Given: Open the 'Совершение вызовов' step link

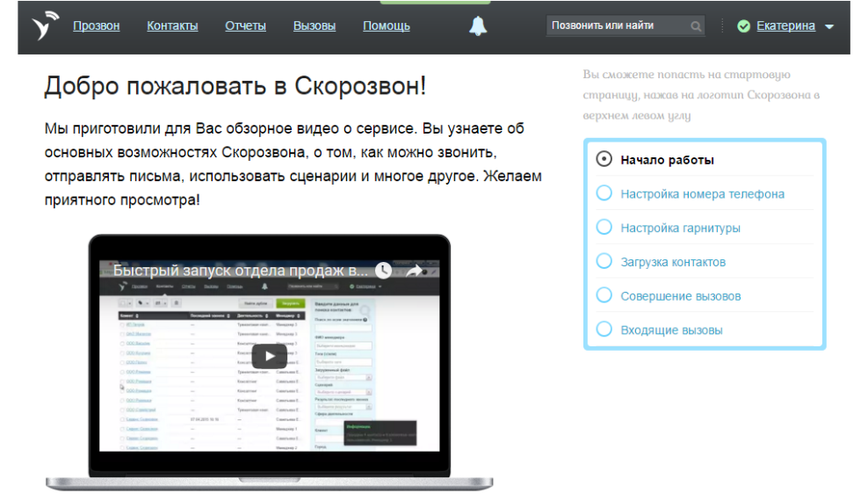Looking at the screenshot, I should (680, 296).
